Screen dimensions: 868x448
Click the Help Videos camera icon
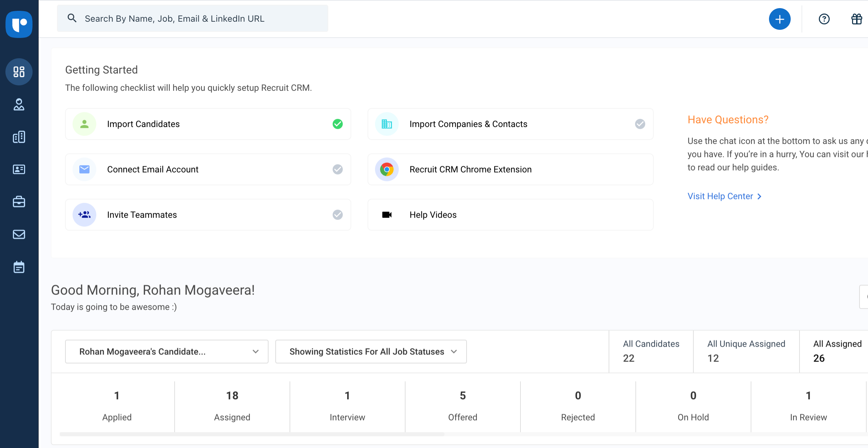click(387, 215)
